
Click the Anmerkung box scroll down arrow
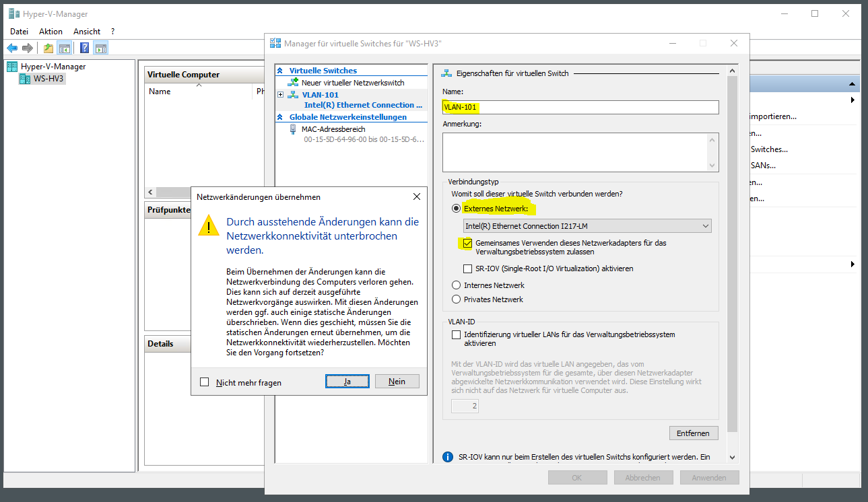pos(712,165)
